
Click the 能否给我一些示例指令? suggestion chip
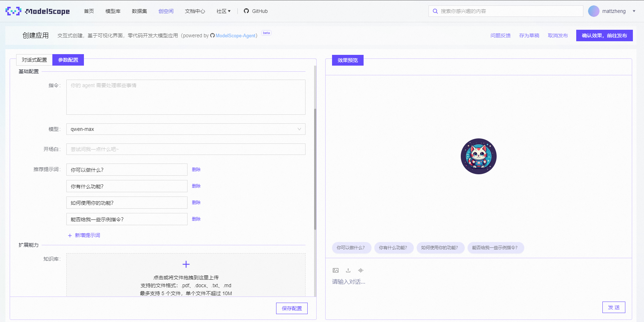pos(496,248)
